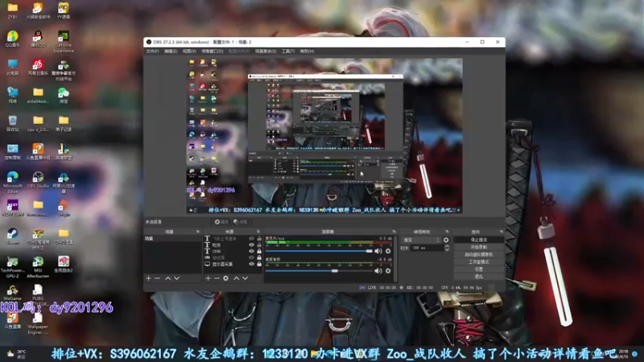Toggle visibility of second text source
The image size is (644, 362).
251,245
